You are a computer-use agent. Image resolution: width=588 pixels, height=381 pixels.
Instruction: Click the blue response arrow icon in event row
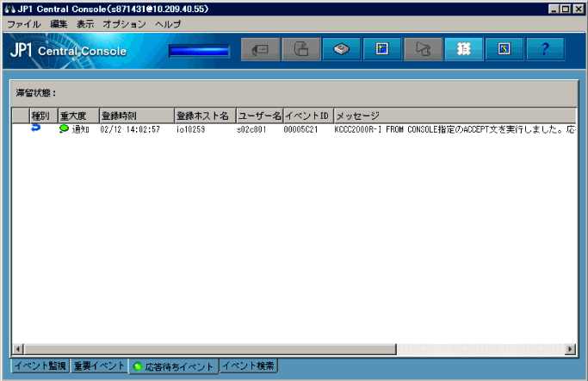point(35,128)
